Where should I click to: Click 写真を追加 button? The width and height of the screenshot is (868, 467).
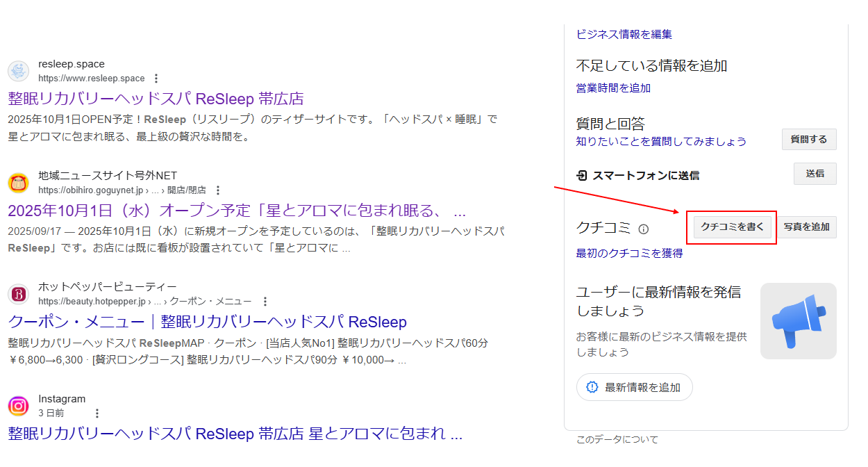point(807,227)
